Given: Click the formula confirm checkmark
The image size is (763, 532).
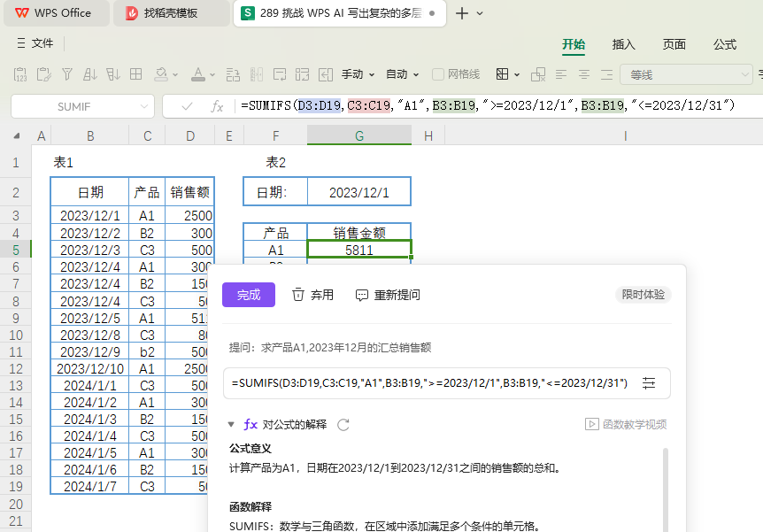Looking at the screenshot, I should pyautogui.click(x=187, y=106).
